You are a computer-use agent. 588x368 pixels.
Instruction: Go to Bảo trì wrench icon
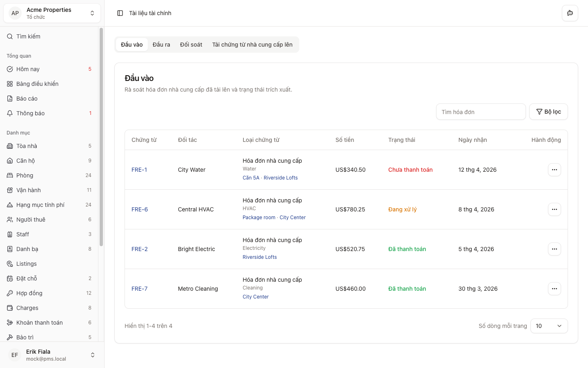point(10,337)
